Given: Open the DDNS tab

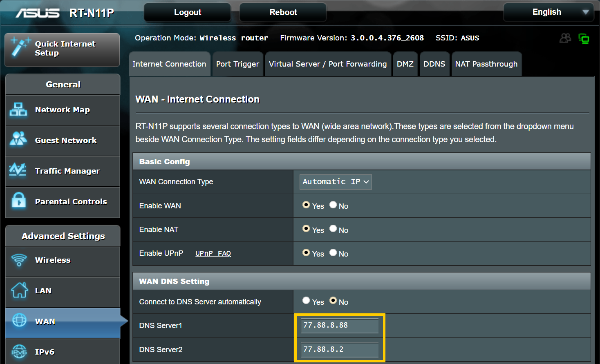Looking at the screenshot, I should (434, 64).
